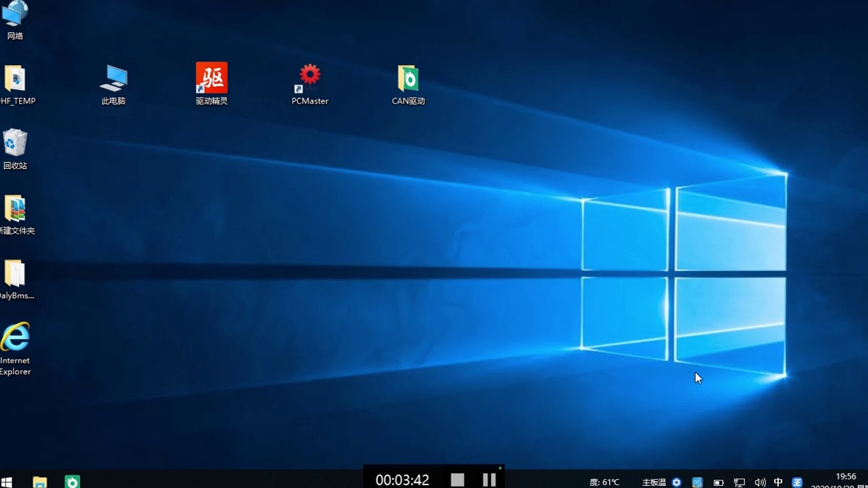868x488 pixels.
Task: Open the battery status tray icon
Action: click(719, 483)
